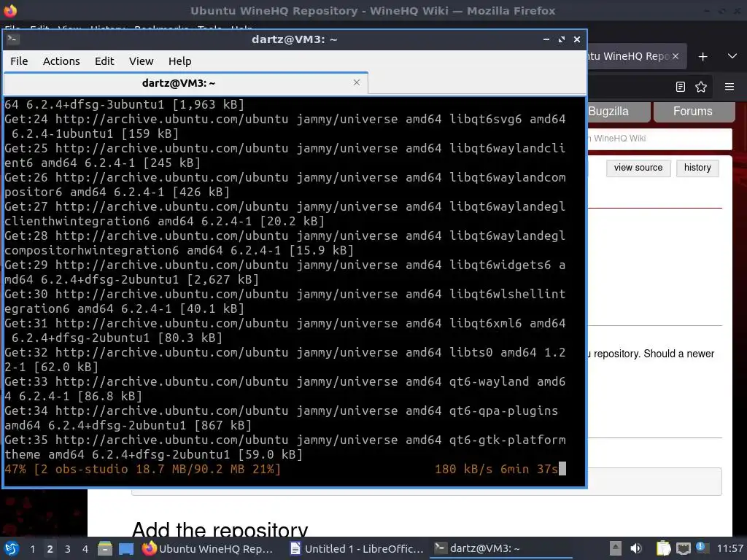This screenshot has height=560, width=747.
Task: Click the WineHQ Wiki search field
Action: point(659,139)
